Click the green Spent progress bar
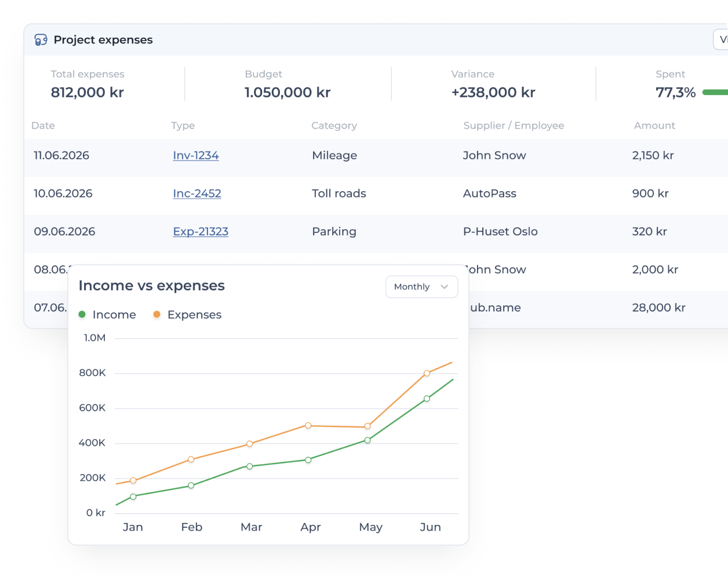Image resolution: width=728 pixels, height=577 pixels. point(715,92)
